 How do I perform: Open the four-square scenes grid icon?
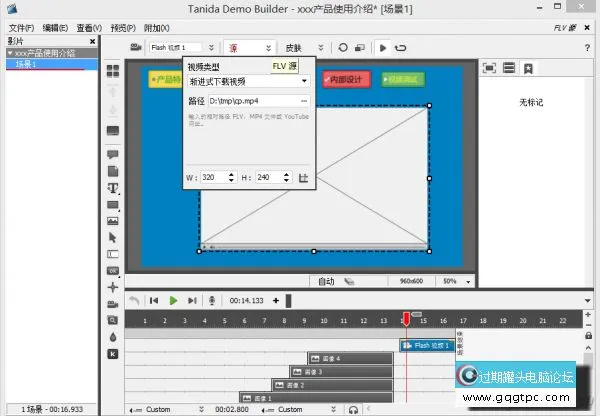(113, 71)
